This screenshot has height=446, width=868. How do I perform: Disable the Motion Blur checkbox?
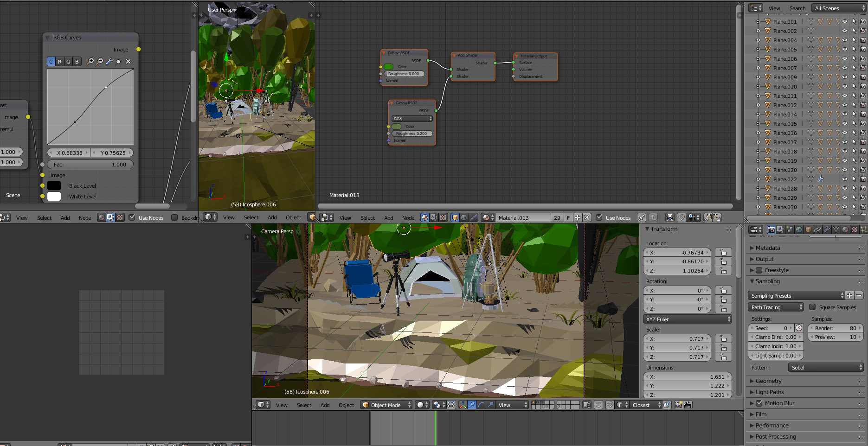tap(759, 403)
